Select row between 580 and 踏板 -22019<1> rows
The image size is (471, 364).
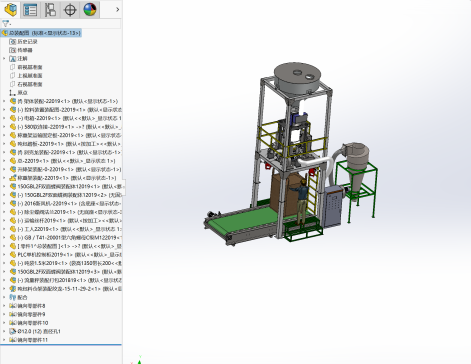click(x=69, y=135)
